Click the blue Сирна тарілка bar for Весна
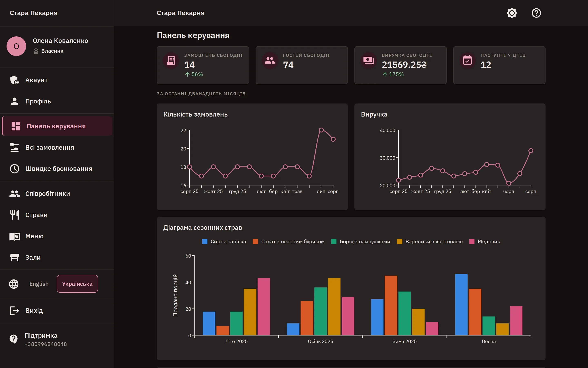Viewport: 588px width, 368px height. tap(461, 304)
